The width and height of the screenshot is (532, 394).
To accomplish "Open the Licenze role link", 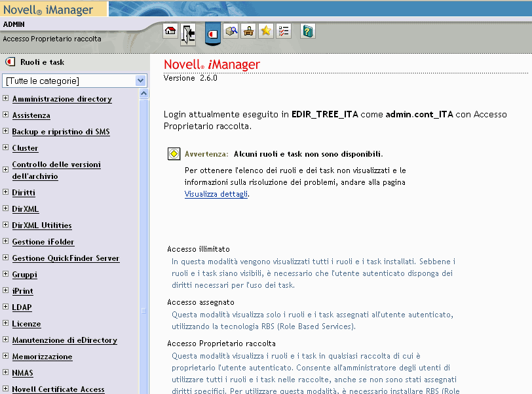I will (x=26, y=324).
